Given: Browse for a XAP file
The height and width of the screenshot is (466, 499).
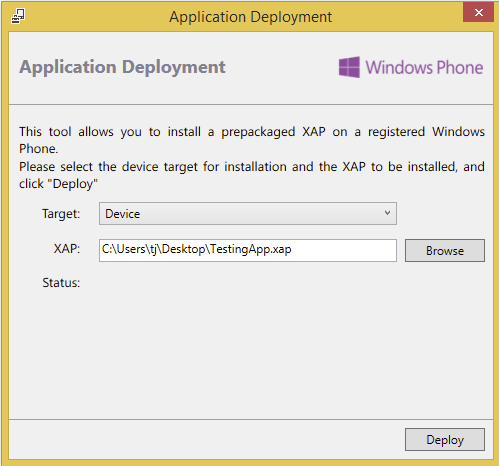Looking at the screenshot, I should click(x=445, y=250).
